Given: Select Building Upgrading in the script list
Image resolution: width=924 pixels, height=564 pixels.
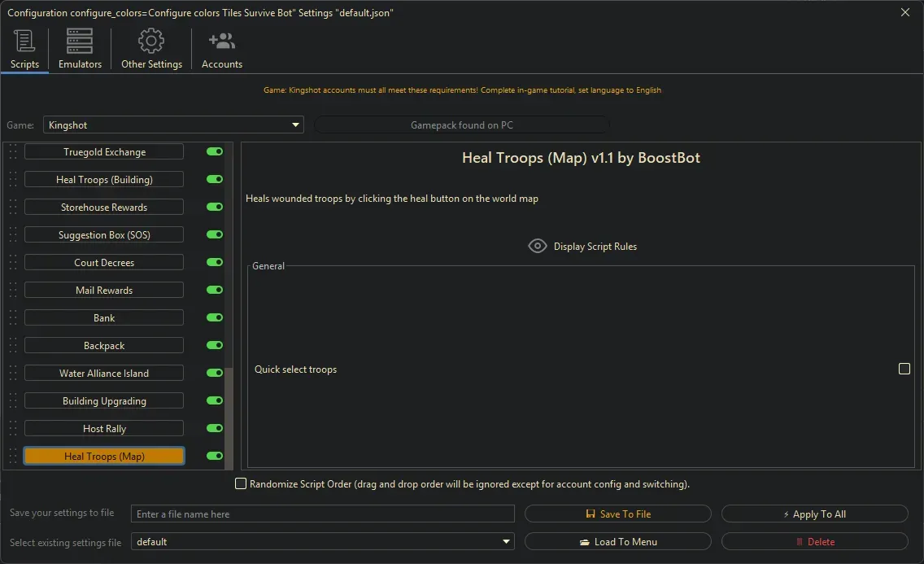Looking at the screenshot, I should pyautogui.click(x=104, y=401).
